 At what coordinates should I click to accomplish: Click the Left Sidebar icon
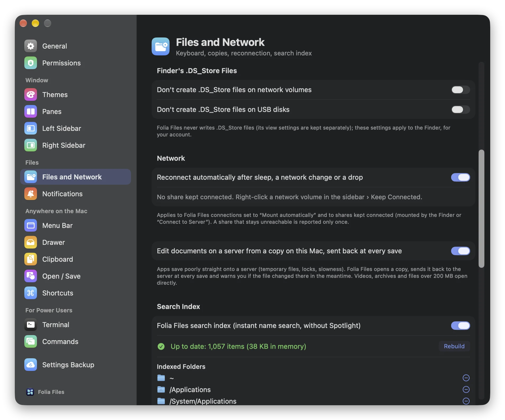31,128
